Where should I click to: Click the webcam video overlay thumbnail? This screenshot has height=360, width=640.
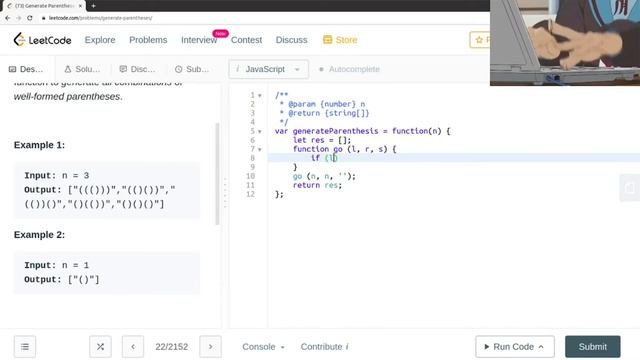pyautogui.click(x=565, y=42)
